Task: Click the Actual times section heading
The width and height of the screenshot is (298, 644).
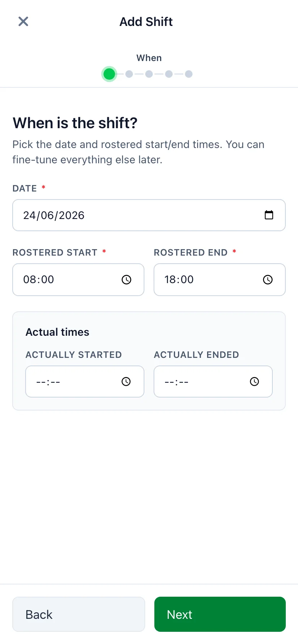Action: pyautogui.click(x=57, y=332)
